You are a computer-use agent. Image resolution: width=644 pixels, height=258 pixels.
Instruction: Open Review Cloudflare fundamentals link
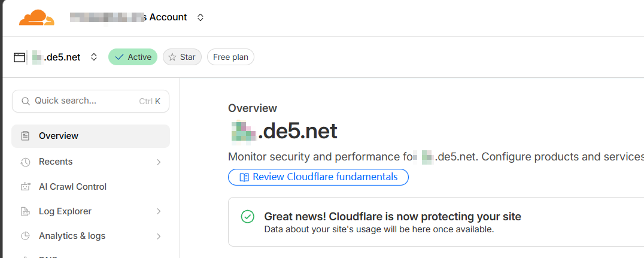[318, 177]
